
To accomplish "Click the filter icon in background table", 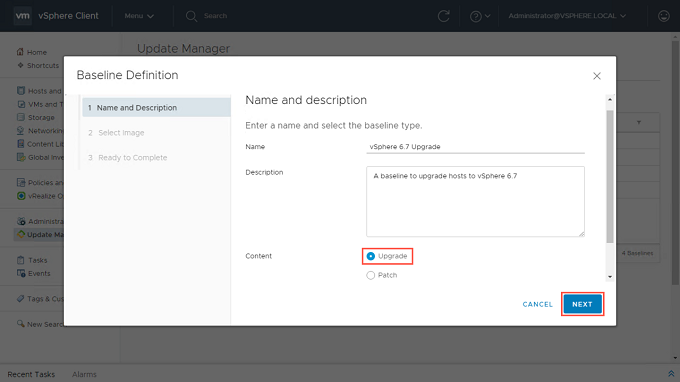I will click(x=639, y=123).
